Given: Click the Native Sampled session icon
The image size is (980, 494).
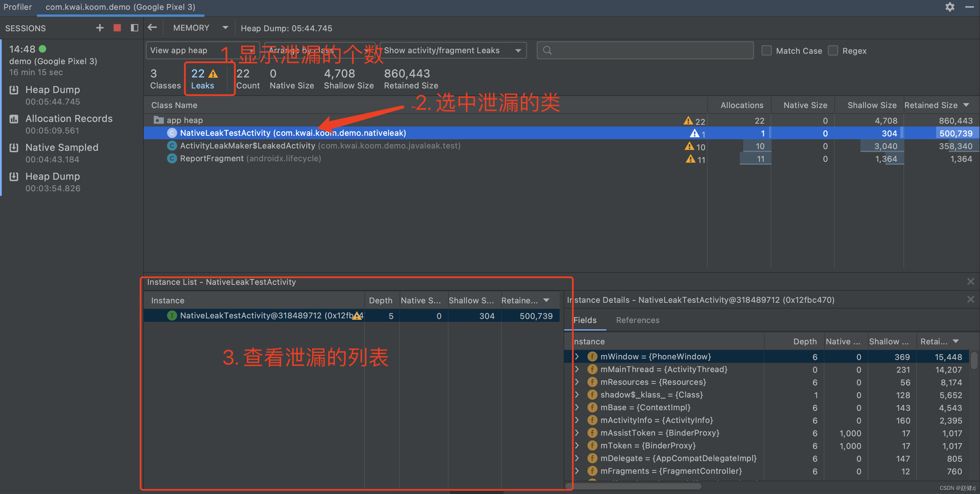Looking at the screenshot, I should [14, 148].
